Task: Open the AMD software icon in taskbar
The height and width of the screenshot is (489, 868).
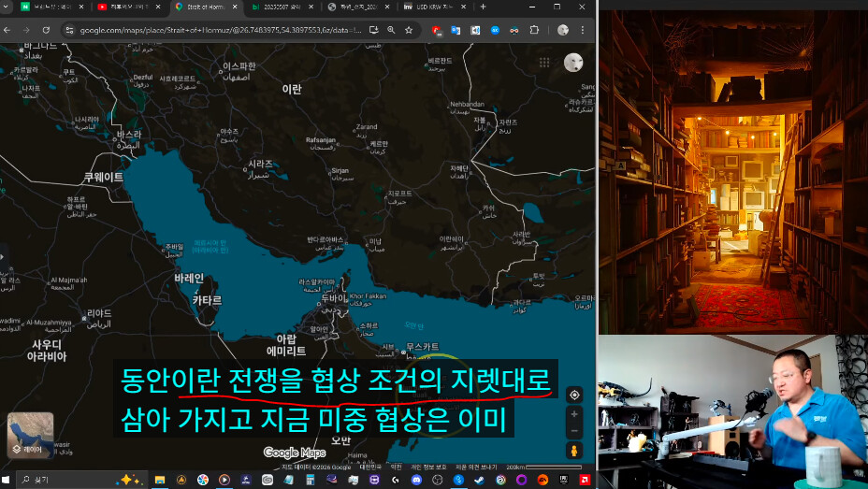Action: 584,480
